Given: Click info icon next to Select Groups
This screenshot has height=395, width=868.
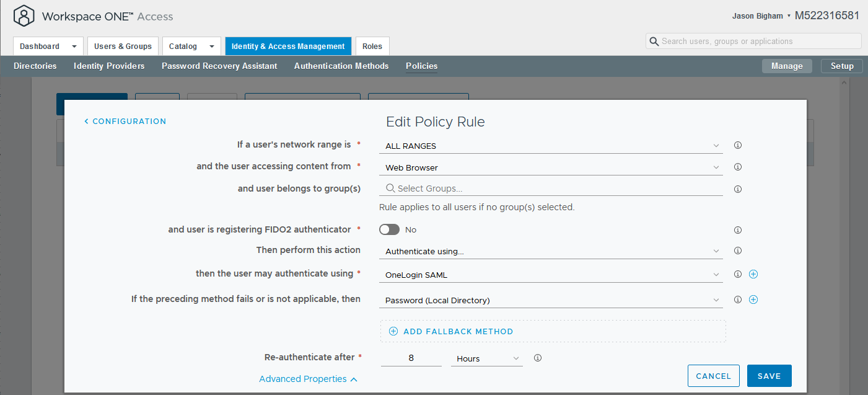Looking at the screenshot, I should 738,189.
